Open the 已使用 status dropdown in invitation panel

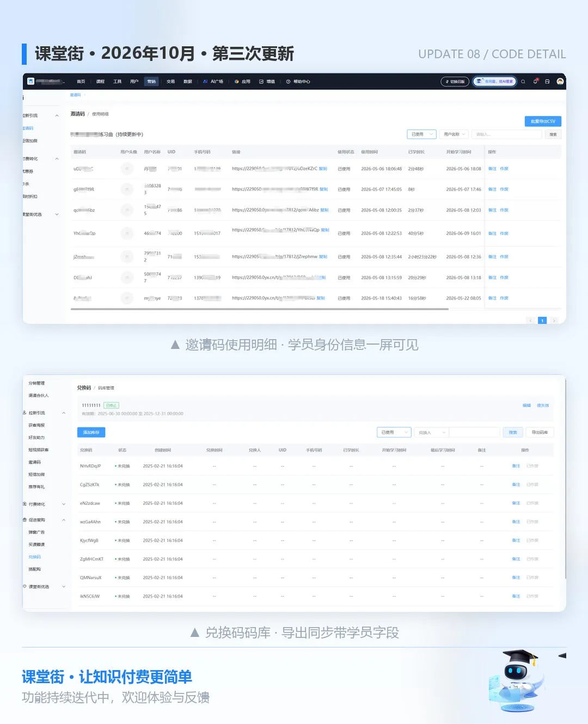click(x=422, y=134)
